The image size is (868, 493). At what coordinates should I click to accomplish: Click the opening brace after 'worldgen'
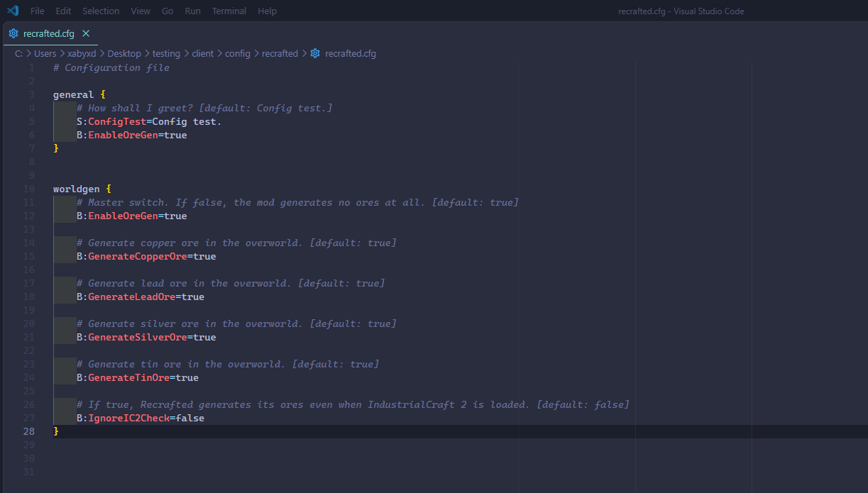(109, 189)
